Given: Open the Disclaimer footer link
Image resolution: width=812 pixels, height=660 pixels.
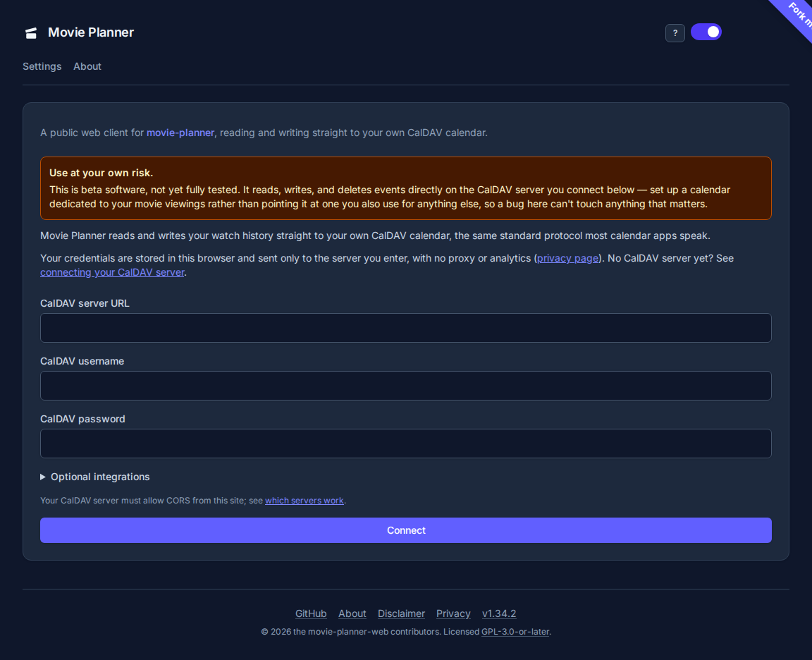Looking at the screenshot, I should tap(401, 613).
